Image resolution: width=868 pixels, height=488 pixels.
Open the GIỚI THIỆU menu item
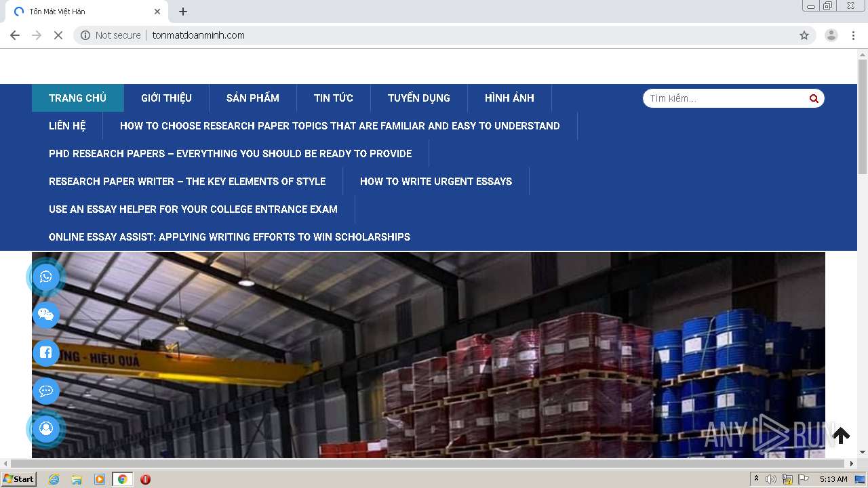pos(166,98)
